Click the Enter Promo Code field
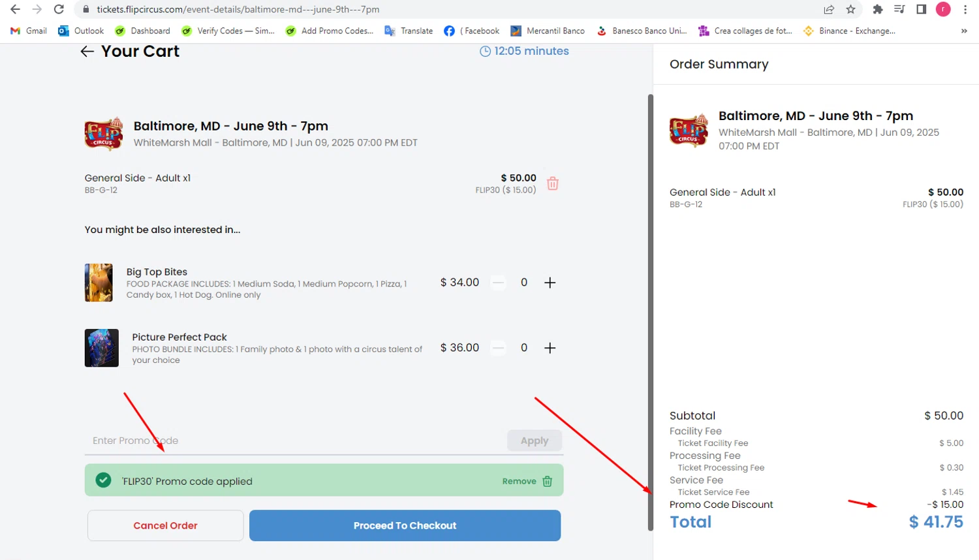 pyautogui.click(x=296, y=441)
